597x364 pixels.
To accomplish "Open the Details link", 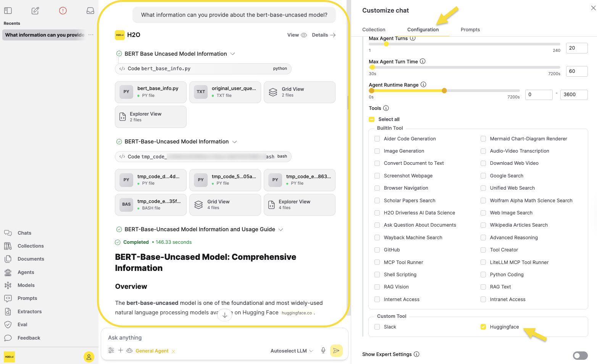I will pyautogui.click(x=323, y=35).
